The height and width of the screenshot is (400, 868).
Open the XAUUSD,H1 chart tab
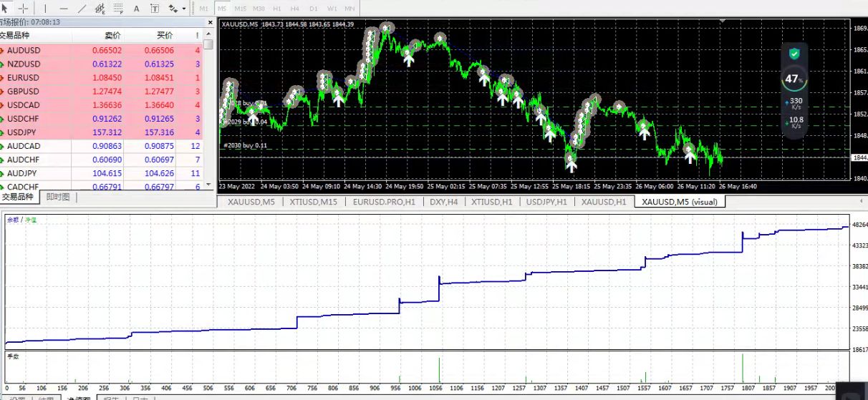(604, 202)
